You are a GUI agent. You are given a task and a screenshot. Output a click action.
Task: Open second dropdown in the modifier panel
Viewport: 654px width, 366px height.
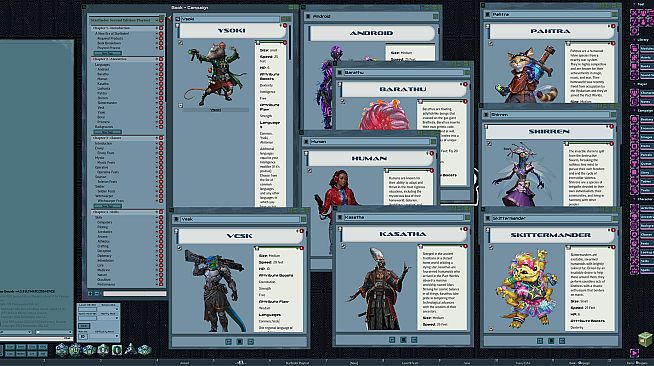tap(109, 318)
